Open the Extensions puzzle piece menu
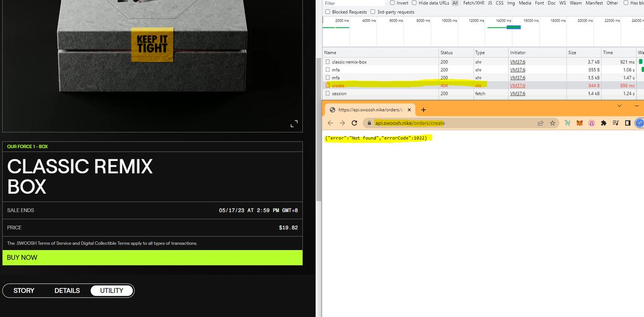Viewport: 644px width, 317px height. pos(604,123)
